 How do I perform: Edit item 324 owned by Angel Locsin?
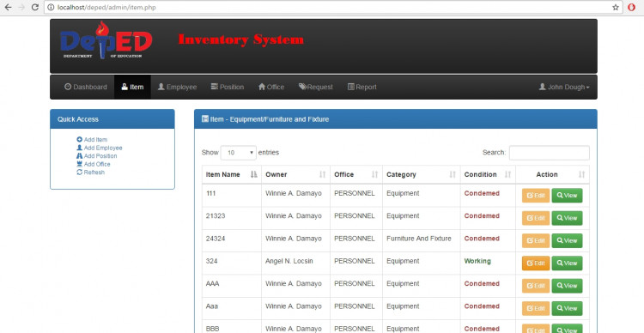pos(536,263)
